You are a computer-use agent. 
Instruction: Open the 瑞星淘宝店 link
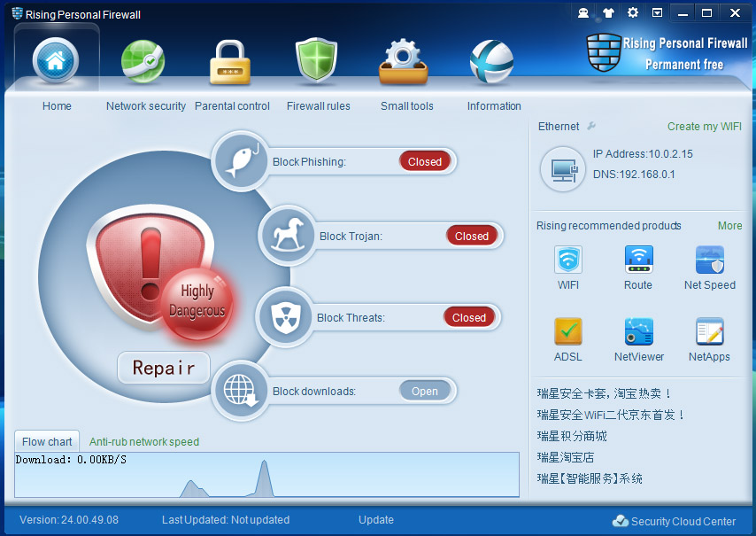(x=566, y=457)
